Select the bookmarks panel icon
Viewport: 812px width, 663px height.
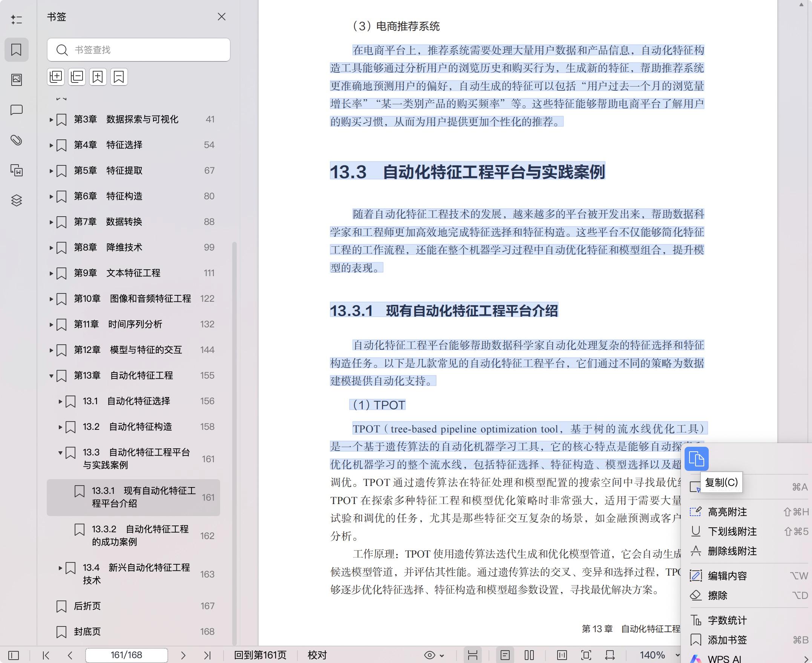[x=17, y=50]
